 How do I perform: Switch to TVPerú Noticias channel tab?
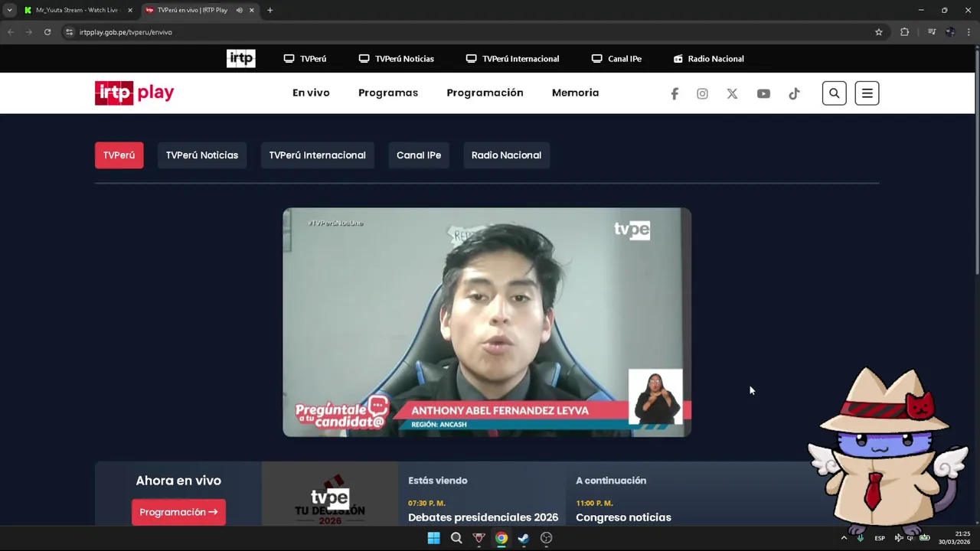[202, 155]
